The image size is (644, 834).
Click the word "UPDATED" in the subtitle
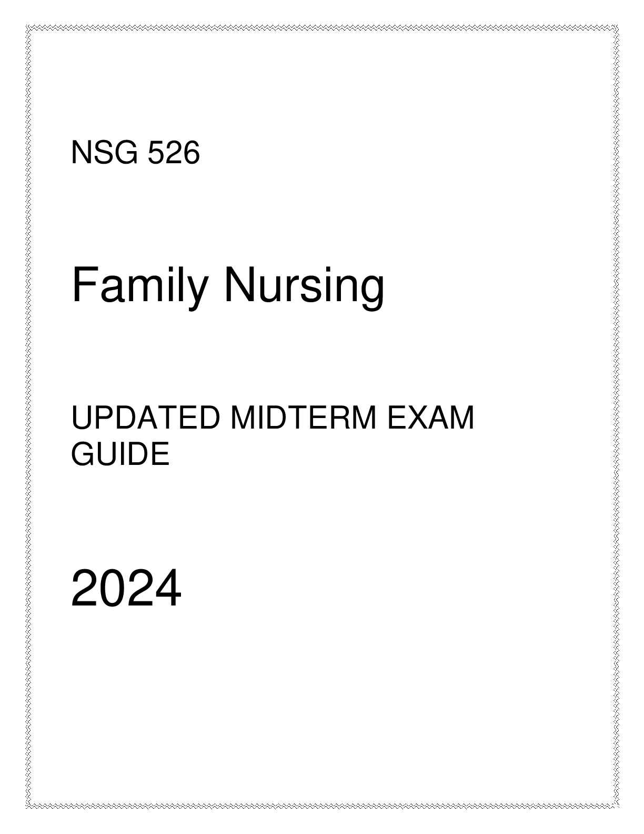pyautogui.click(x=145, y=419)
